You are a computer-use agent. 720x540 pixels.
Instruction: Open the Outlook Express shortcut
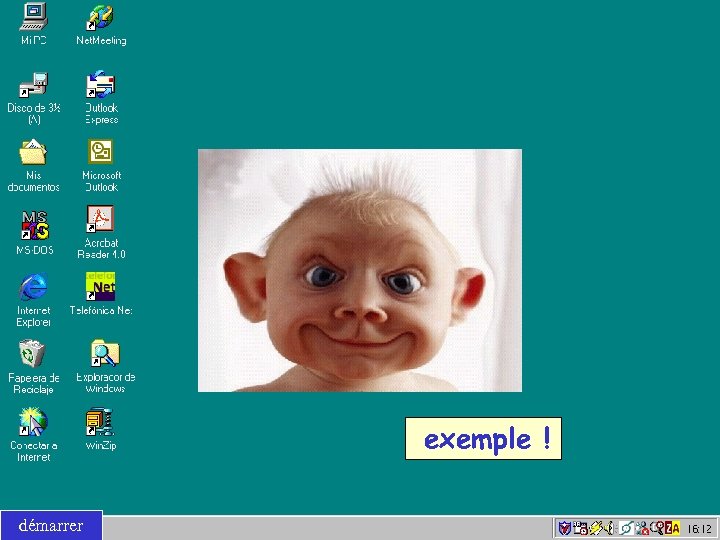tap(101, 97)
